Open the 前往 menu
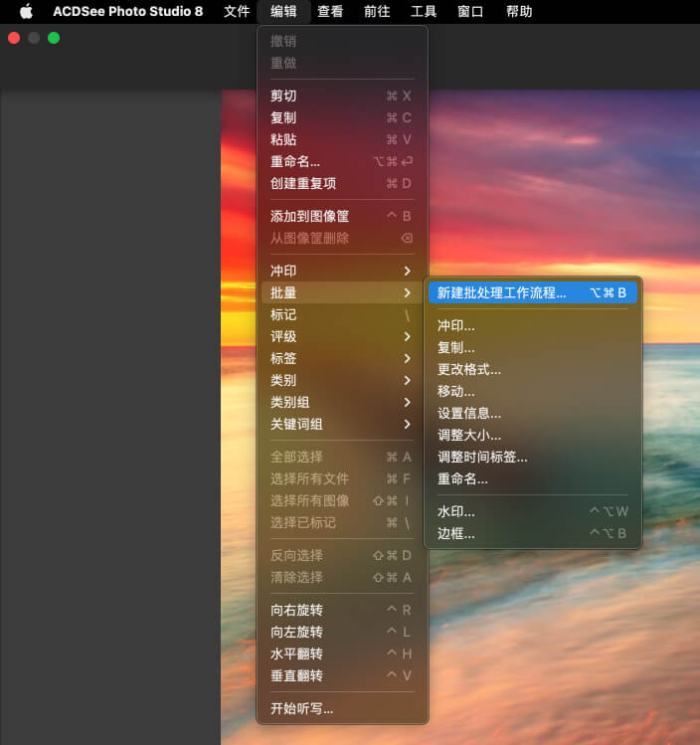 (377, 11)
